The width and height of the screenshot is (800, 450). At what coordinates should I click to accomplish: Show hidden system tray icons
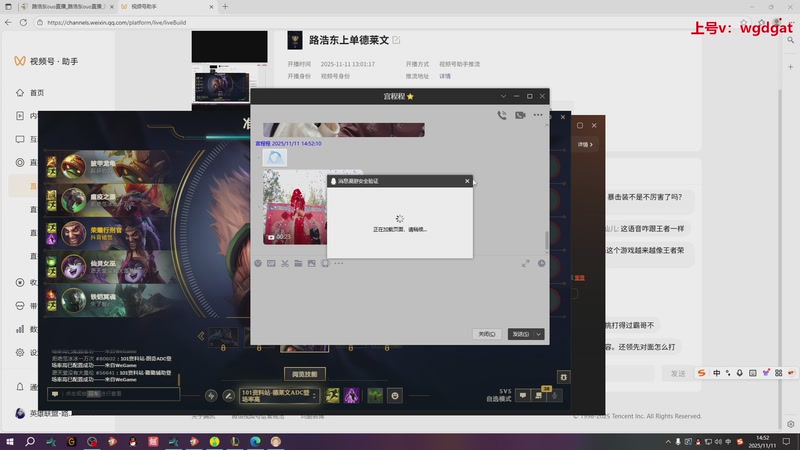[x=668, y=441]
